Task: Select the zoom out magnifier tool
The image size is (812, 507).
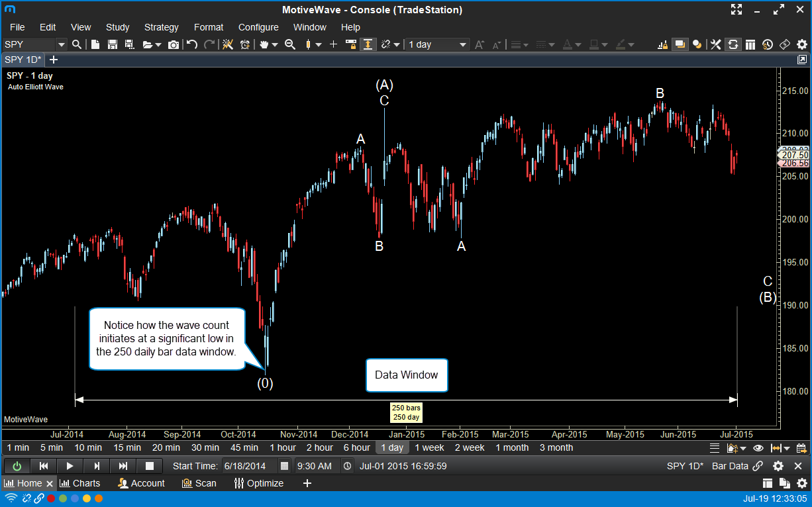Action: pos(289,44)
